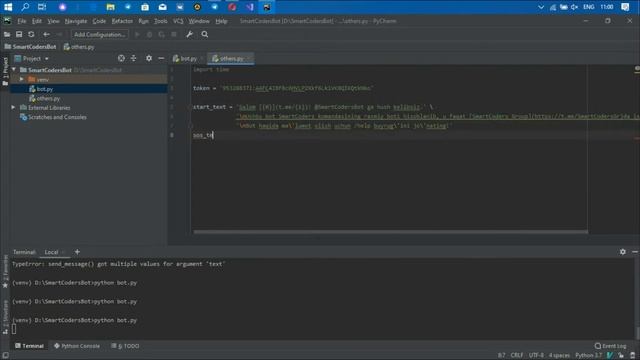The width and height of the screenshot is (640, 360).
Task: Open the View menu
Action: pyautogui.click(x=53, y=21)
